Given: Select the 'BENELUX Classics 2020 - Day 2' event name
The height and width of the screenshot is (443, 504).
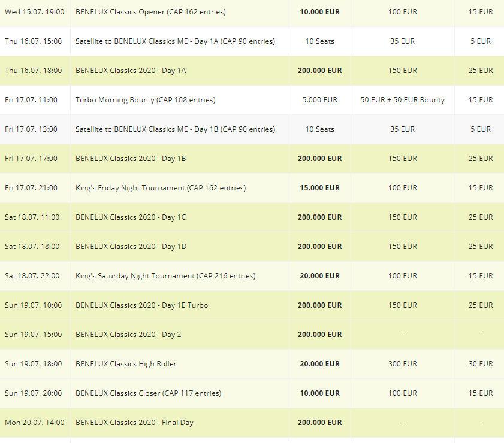Looking at the screenshot, I should tap(128, 335).
